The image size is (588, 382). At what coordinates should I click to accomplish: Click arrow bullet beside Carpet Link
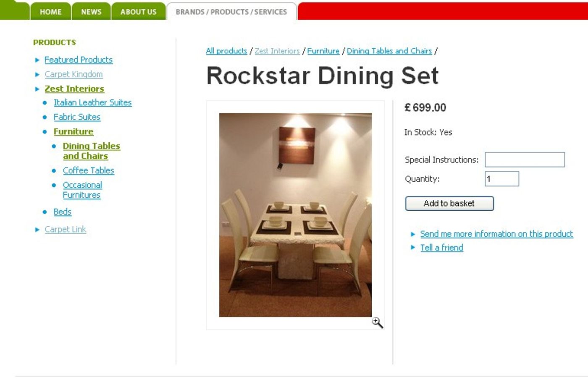coord(37,230)
